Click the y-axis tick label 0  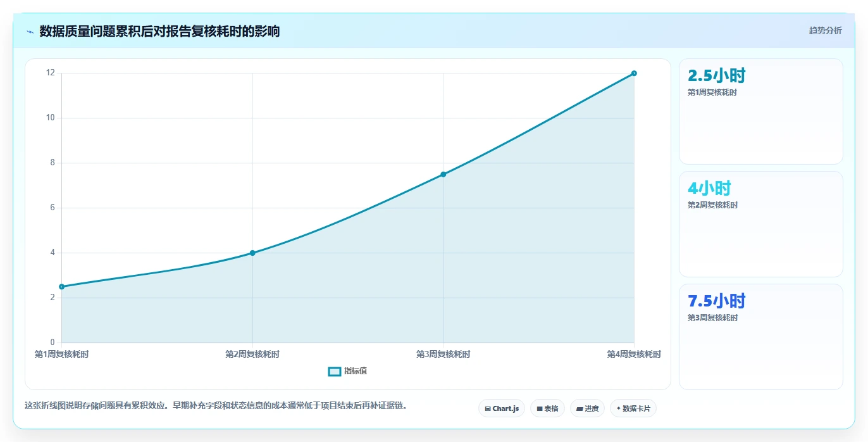pyautogui.click(x=53, y=343)
